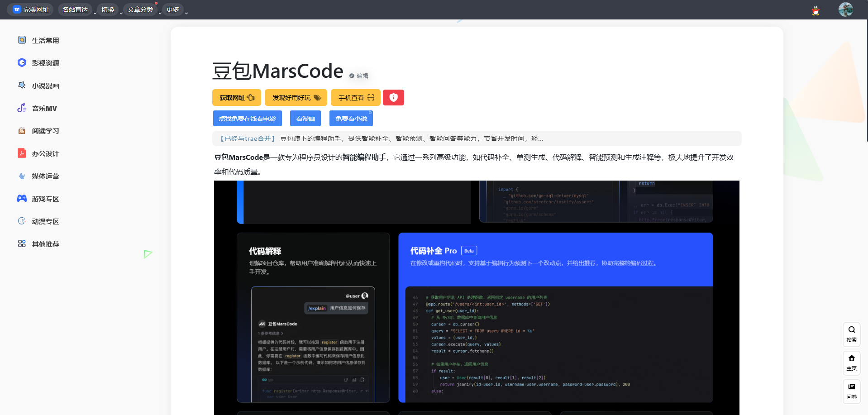This screenshot has width=868, height=415.
Task: Click the /explain tag in chat preview
Action: [317, 308]
